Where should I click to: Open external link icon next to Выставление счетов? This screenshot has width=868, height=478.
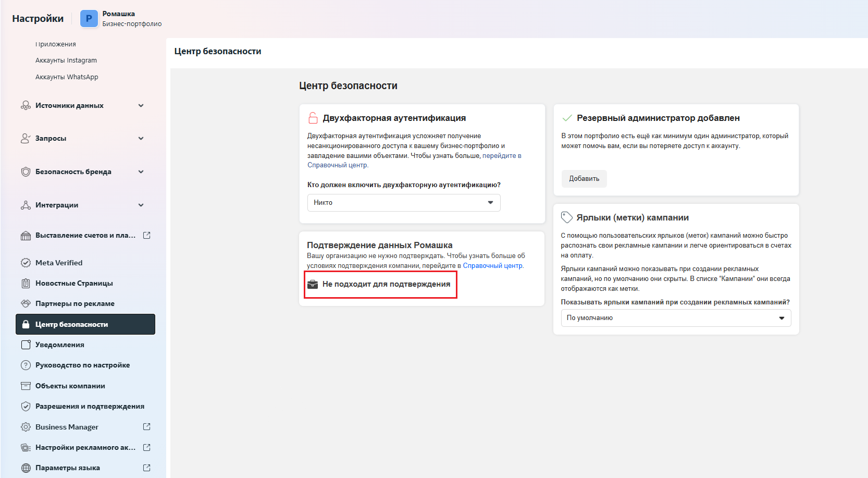tap(147, 236)
